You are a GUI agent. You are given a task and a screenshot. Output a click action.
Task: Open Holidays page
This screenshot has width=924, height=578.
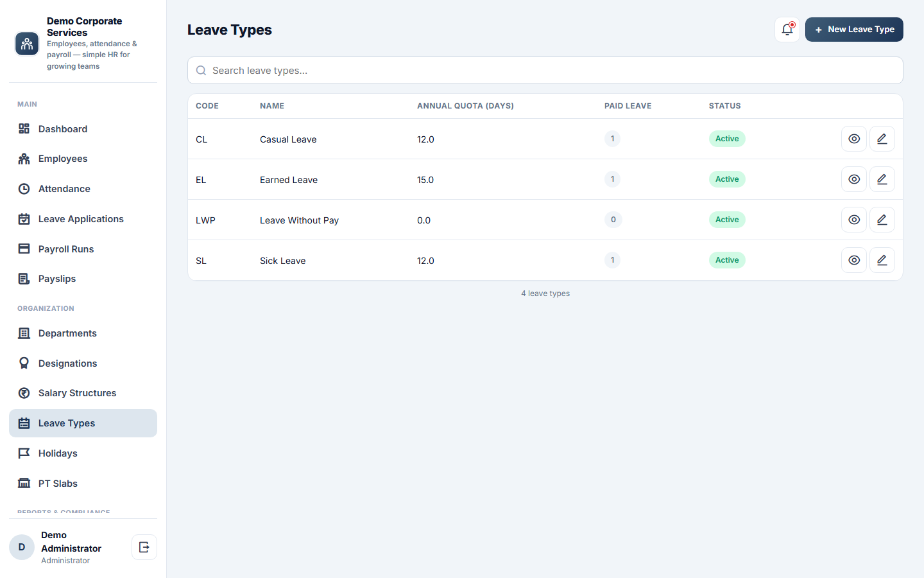pos(83,453)
